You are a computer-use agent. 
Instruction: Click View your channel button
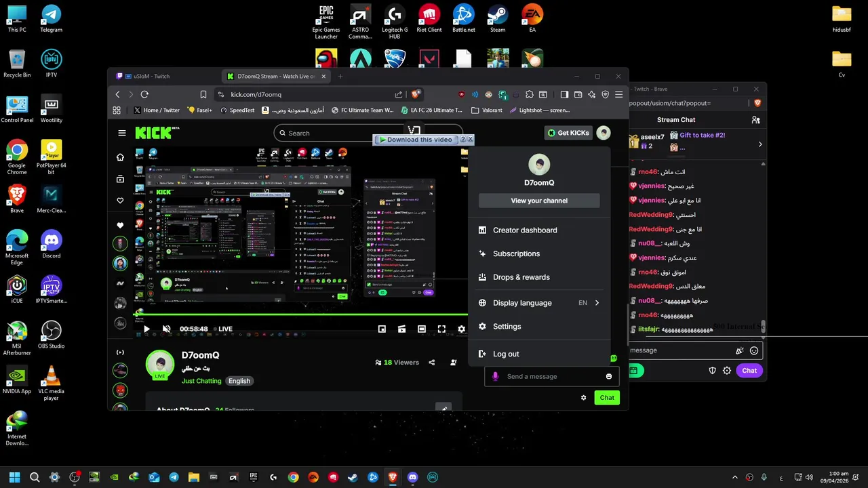click(539, 201)
